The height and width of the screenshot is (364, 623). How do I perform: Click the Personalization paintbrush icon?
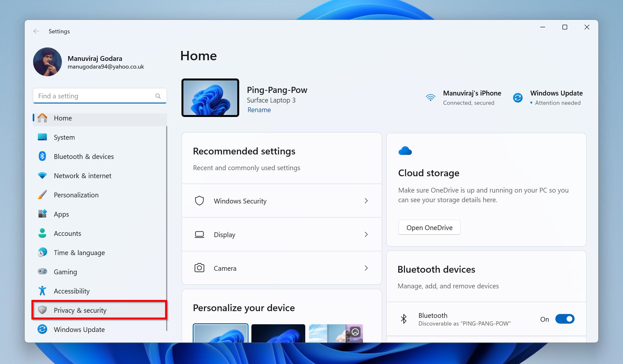(42, 195)
